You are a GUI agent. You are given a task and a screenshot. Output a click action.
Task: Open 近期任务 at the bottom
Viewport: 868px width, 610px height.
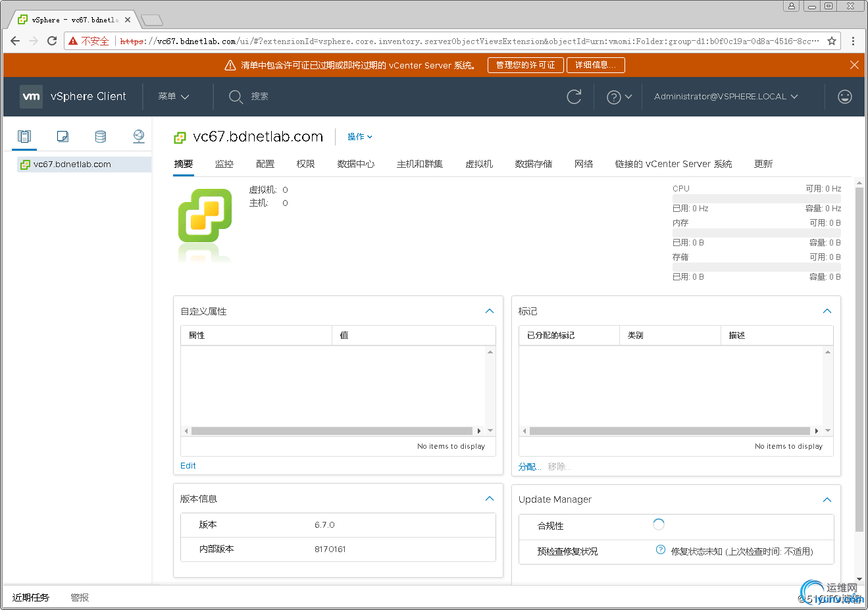click(x=31, y=597)
